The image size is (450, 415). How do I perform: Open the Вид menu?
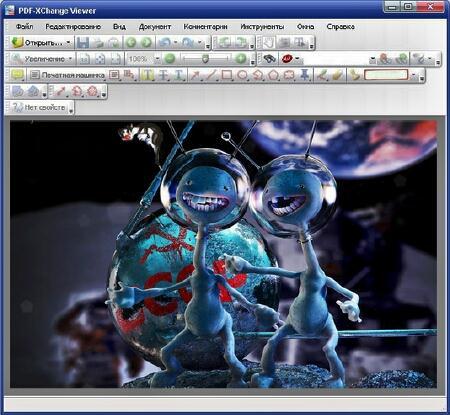(x=119, y=26)
